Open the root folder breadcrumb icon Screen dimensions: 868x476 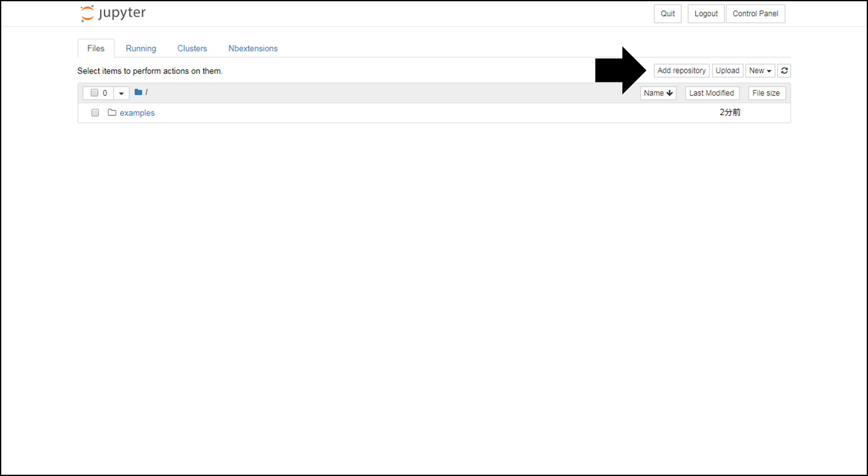[138, 92]
